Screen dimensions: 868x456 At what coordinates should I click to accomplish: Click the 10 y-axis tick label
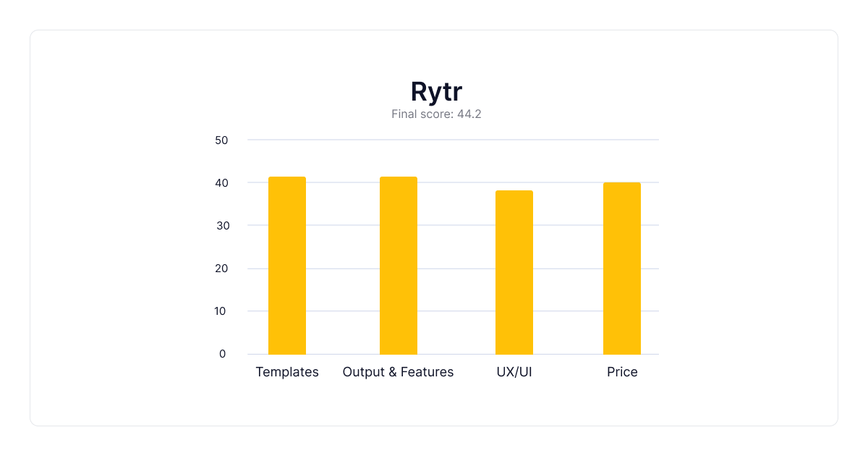pyautogui.click(x=221, y=311)
